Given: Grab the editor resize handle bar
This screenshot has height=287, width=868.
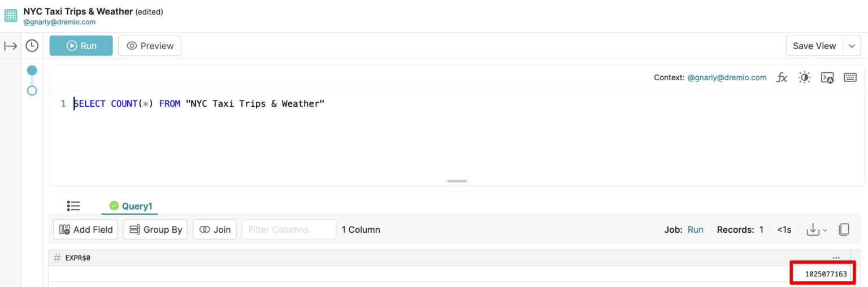Looking at the screenshot, I should click(x=457, y=181).
